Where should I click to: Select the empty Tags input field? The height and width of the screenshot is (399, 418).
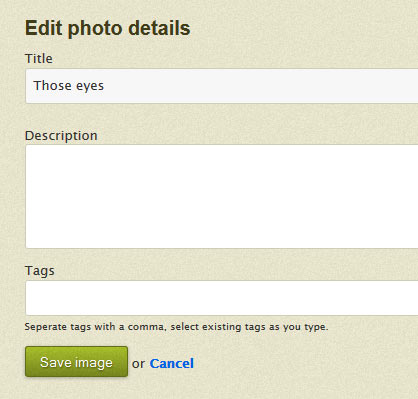click(222, 298)
